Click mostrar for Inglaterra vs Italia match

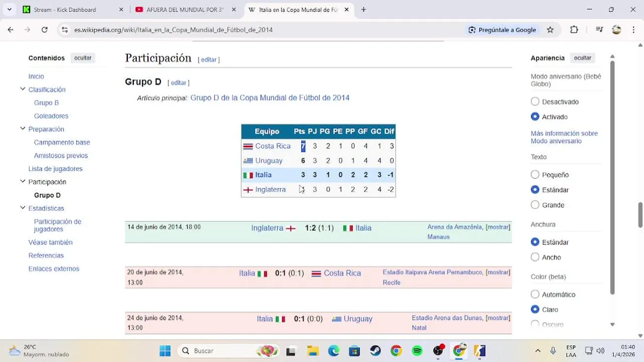tap(498, 227)
